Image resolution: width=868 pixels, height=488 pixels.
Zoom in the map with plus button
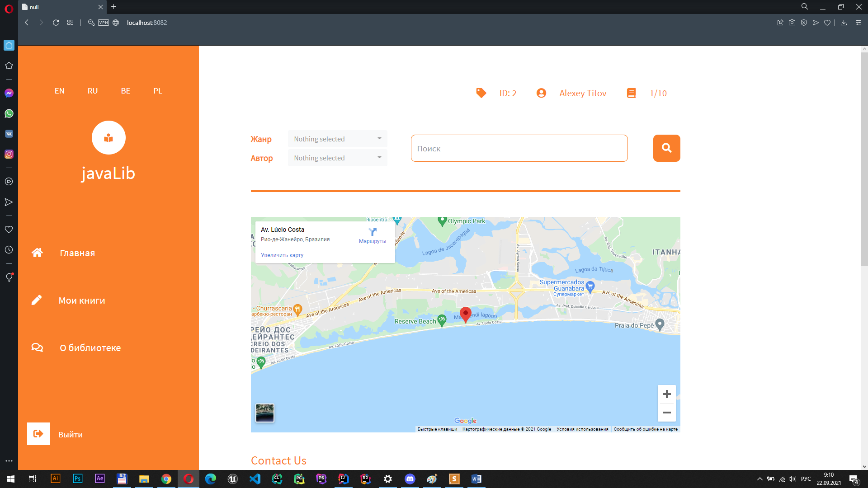pos(666,394)
